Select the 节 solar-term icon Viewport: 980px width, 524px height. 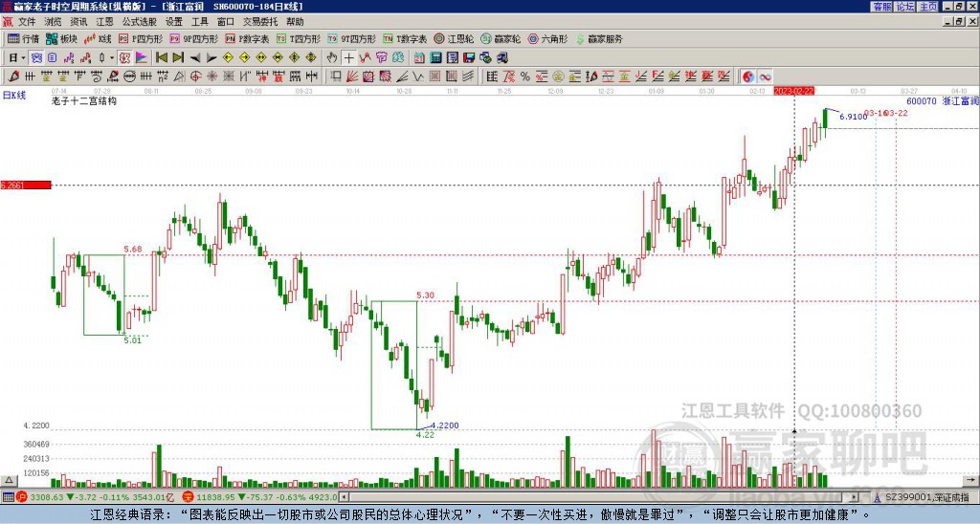381,57
